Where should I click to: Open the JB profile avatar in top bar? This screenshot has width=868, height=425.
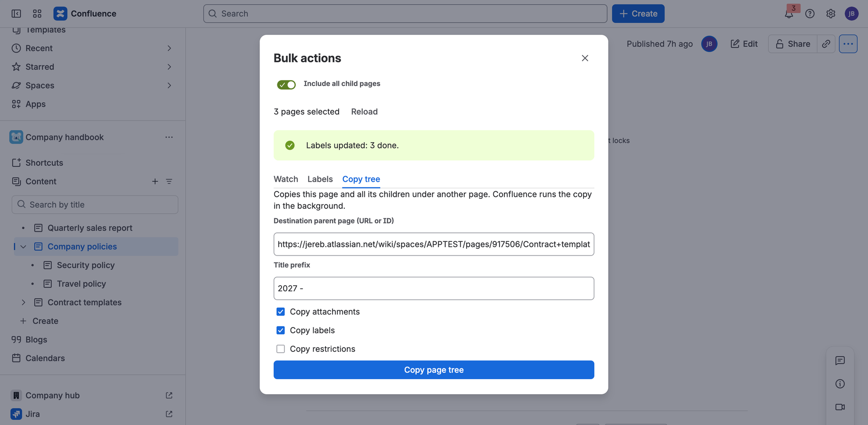tap(851, 14)
